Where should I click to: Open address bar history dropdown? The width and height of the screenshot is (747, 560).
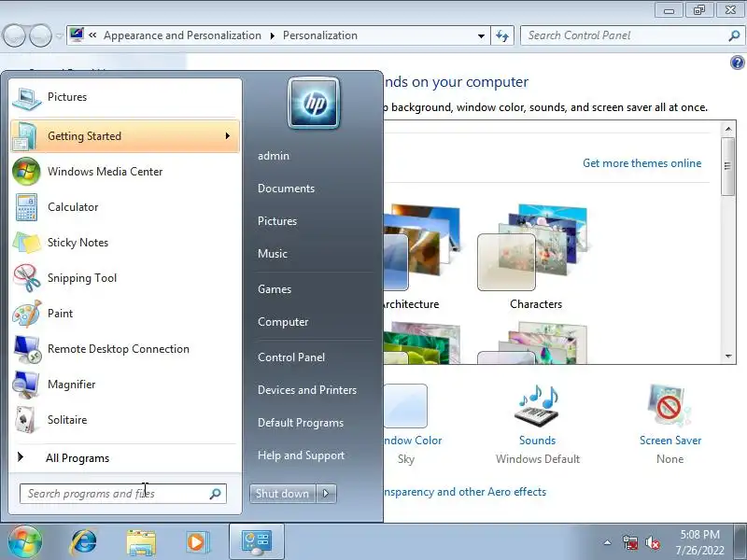tap(481, 36)
